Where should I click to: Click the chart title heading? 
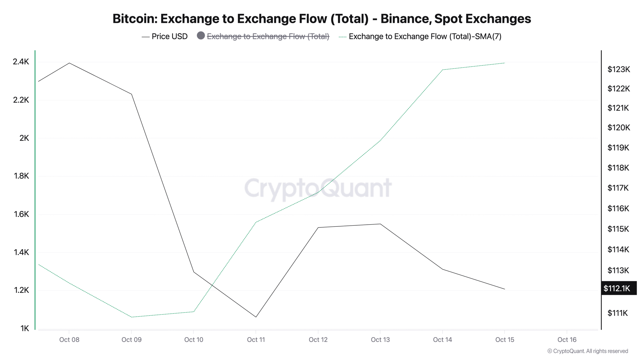322,19
